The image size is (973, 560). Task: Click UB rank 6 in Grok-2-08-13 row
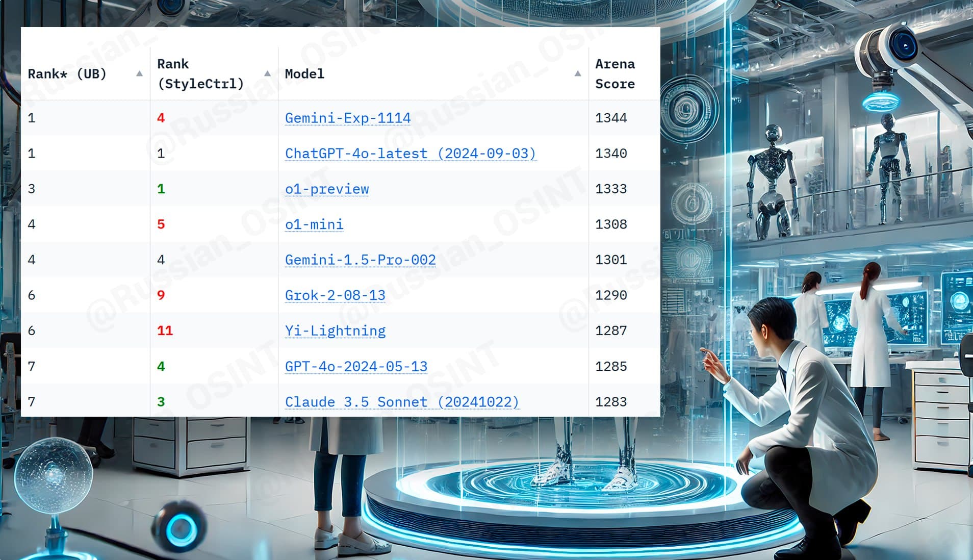tap(32, 295)
